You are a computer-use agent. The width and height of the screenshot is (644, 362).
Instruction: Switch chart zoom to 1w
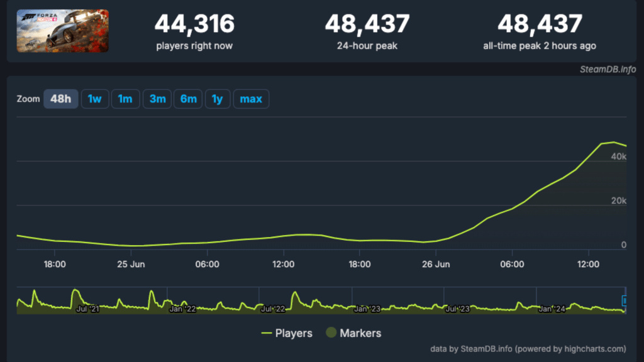tap(95, 99)
